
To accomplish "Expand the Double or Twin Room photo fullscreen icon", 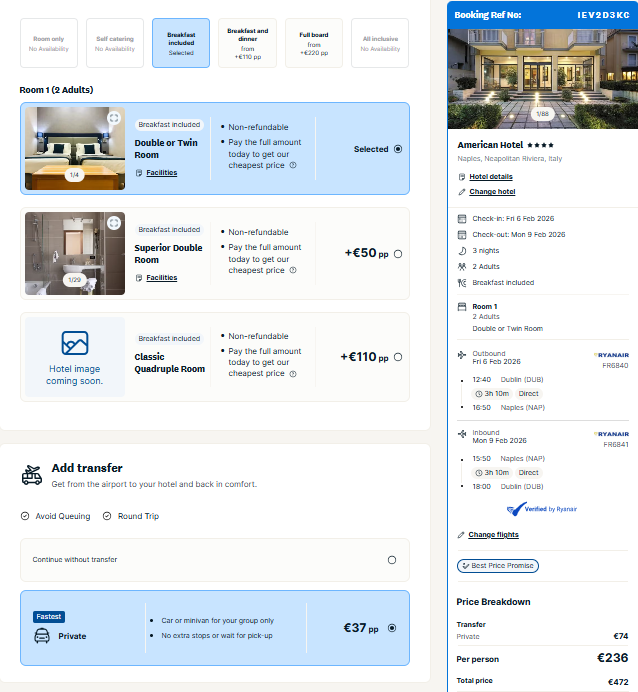I will coord(114,118).
